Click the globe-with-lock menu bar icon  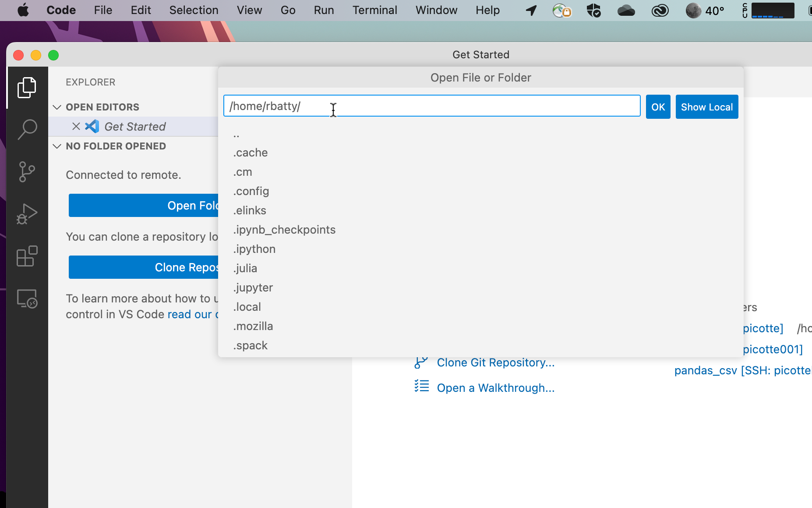click(x=562, y=10)
